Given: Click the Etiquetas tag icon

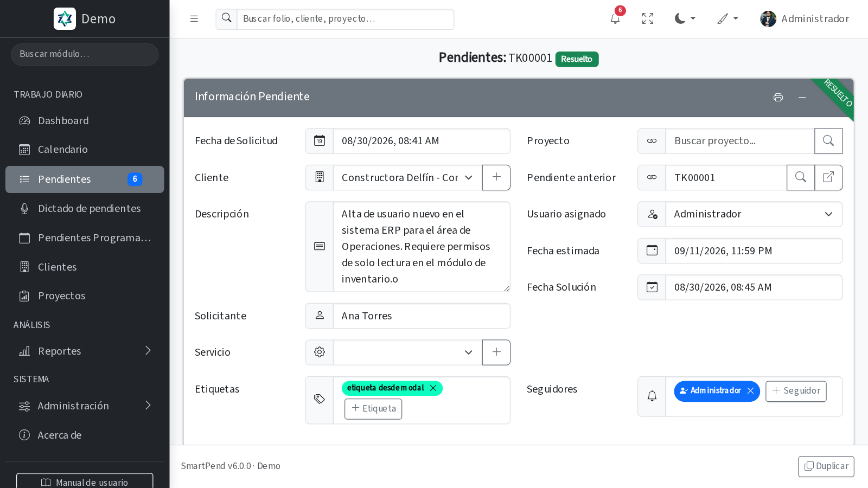Looking at the screenshot, I should pos(320,400).
